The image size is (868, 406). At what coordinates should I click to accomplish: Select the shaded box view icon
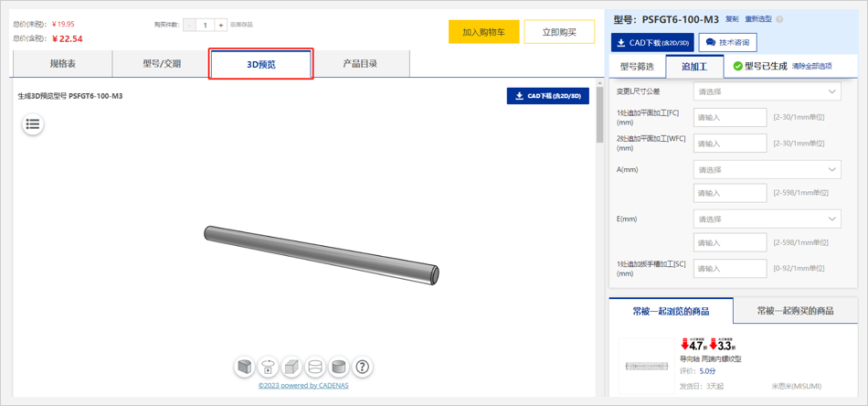[291, 367]
